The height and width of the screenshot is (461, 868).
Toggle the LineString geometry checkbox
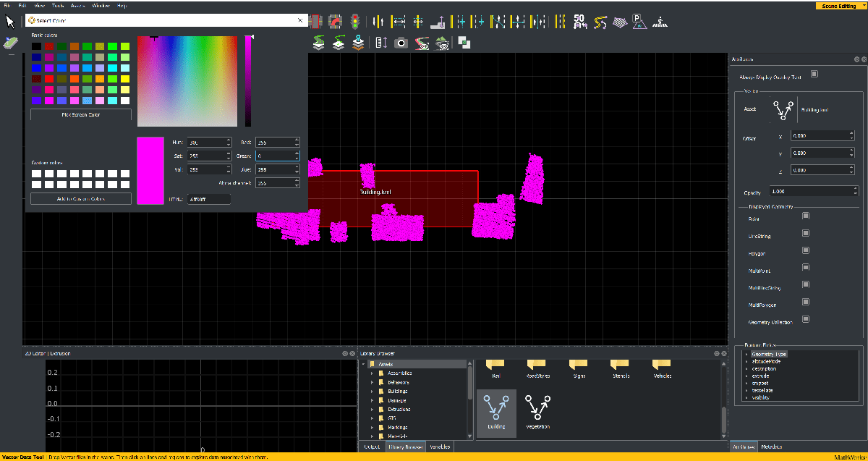point(806,233)
